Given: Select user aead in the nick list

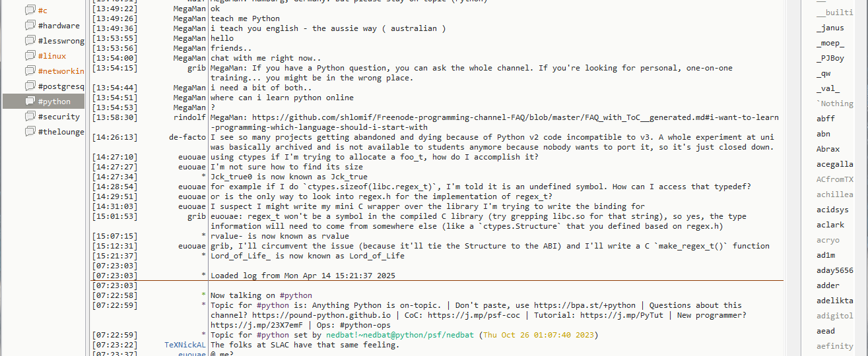Looking at the screenshot, I should pos(826,331).
